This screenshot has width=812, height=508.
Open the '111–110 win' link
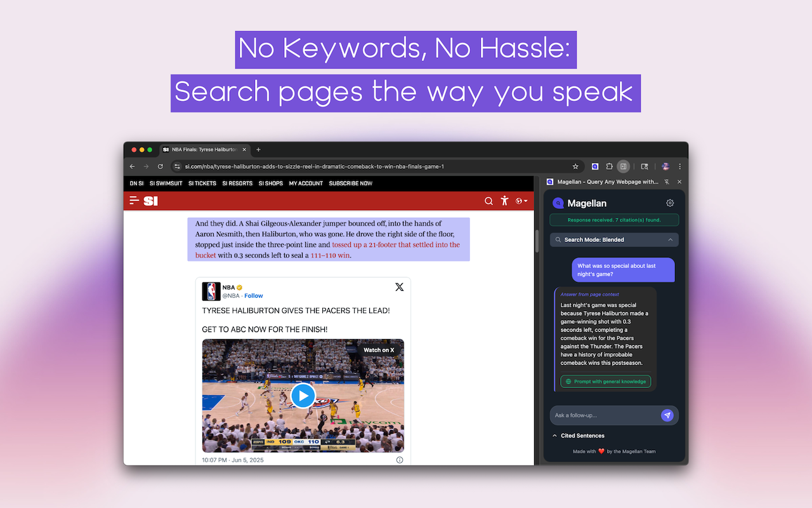point(330,255)
